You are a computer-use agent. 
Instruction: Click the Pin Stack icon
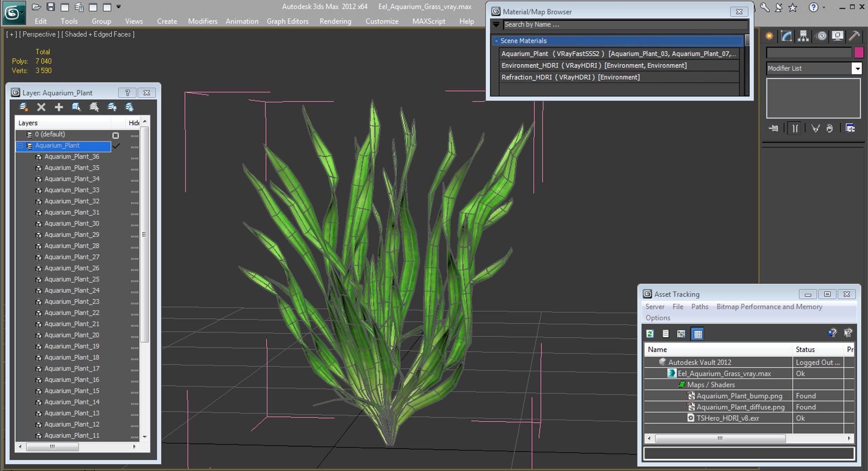774,128
